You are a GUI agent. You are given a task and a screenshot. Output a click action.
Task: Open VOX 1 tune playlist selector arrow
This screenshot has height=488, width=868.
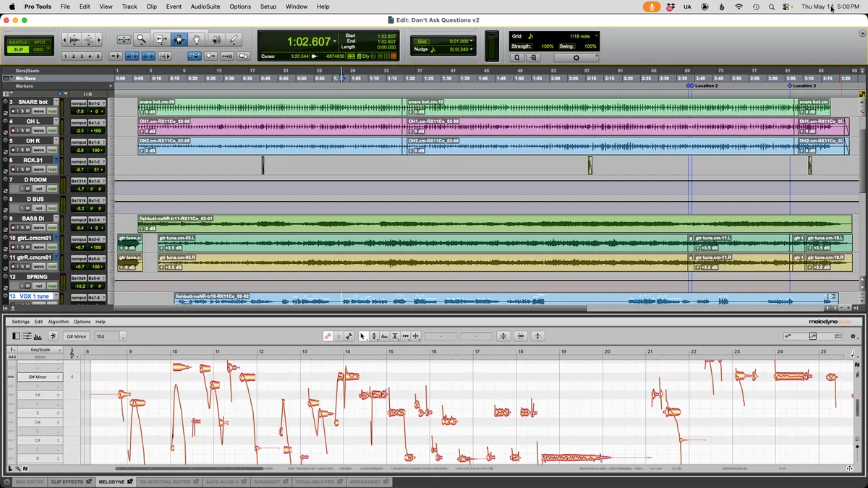56,296
